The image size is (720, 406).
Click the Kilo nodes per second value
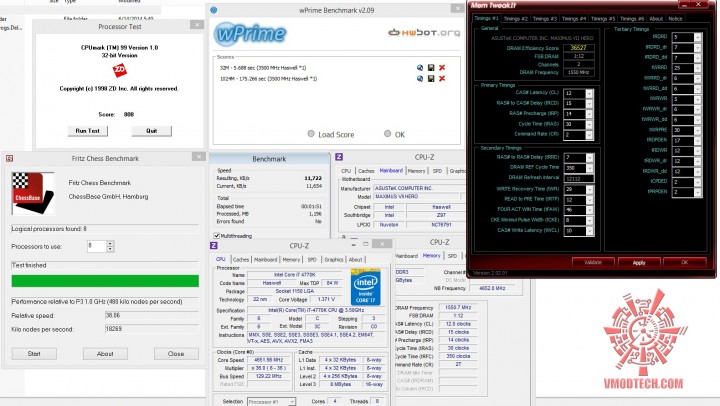(x=152, y=329)
